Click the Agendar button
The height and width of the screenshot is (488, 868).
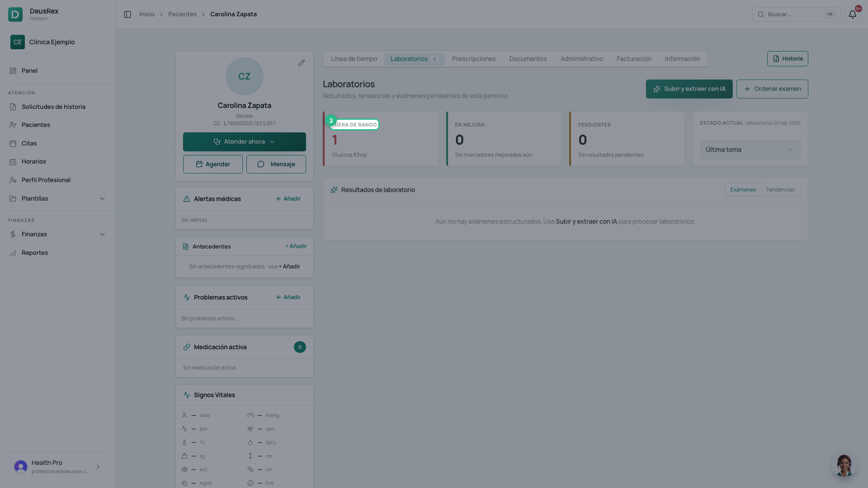(x=213, y=164)
